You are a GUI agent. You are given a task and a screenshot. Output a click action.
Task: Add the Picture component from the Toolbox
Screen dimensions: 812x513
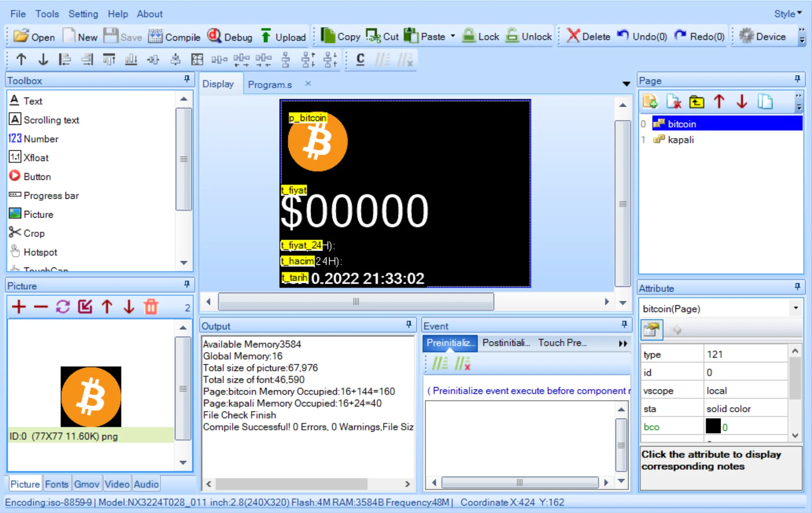tap(31, 214)
